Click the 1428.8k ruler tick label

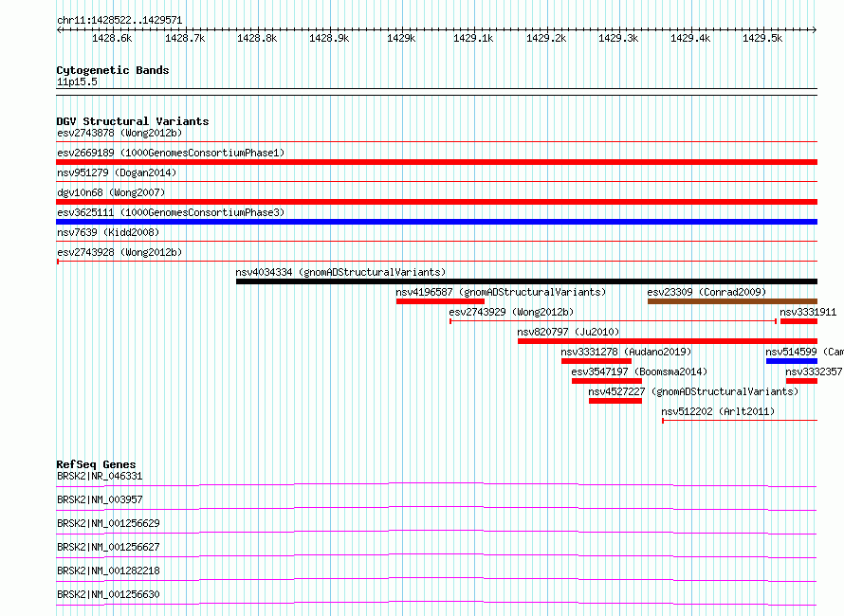pos(257,38)
